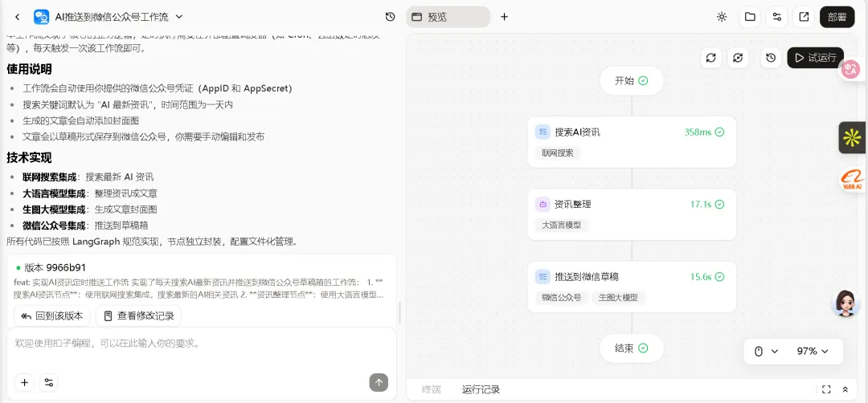Add a new tab with plus icon
Image resolution: width=868 pixels, height=403 pixels.
pos(504,17)
